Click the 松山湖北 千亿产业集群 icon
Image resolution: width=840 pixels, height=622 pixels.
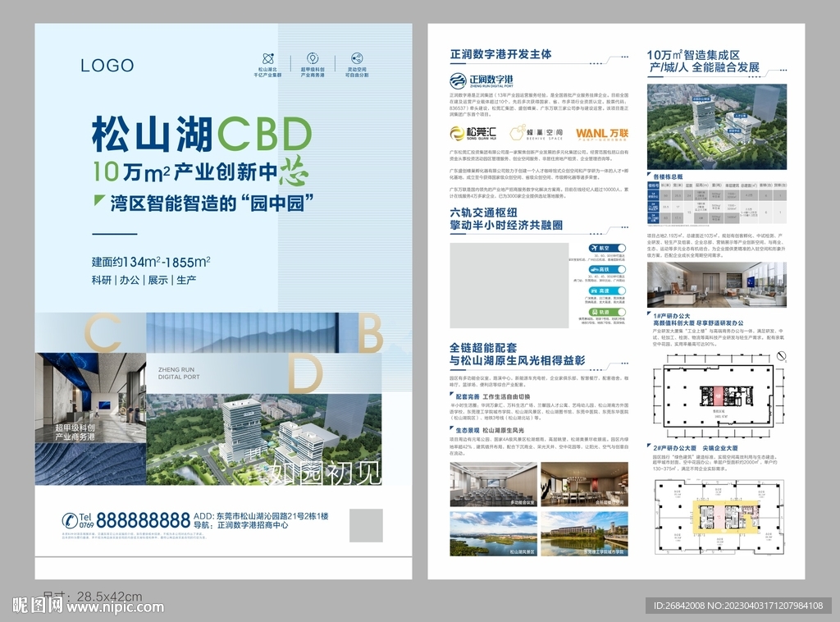click(268, 58)
